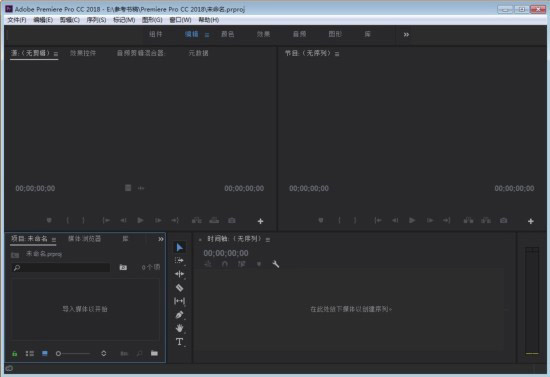Switch Project panel to list view
Image resolution: width=550 pixels, height=377 pixels.
[x=30, y=354]
